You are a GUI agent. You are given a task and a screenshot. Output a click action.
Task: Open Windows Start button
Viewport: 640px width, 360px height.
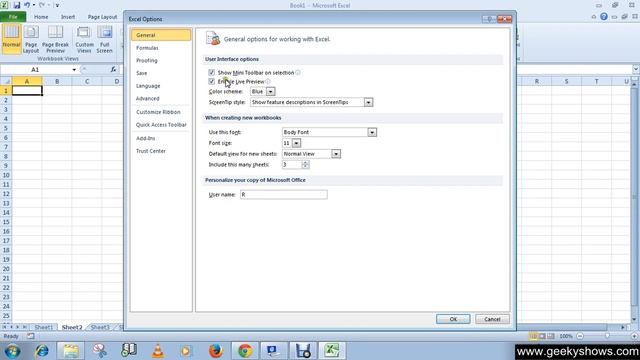(12, 351)
